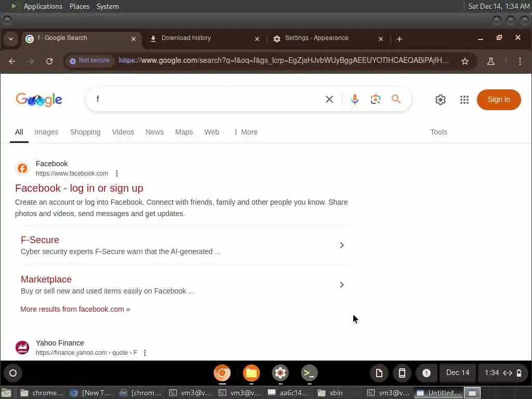Open the shelf launcher circle button
Viewport: 532px width, 399px height.
coord(13,373)
